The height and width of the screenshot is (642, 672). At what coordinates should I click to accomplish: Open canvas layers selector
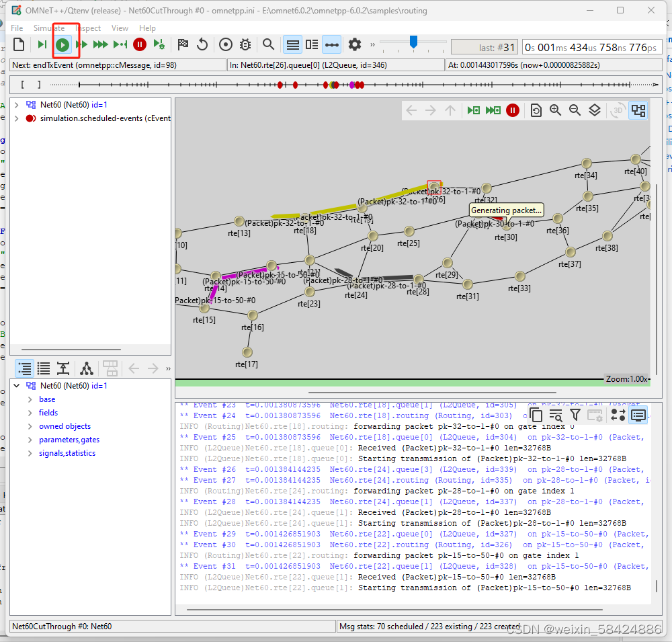pos(595,110)
